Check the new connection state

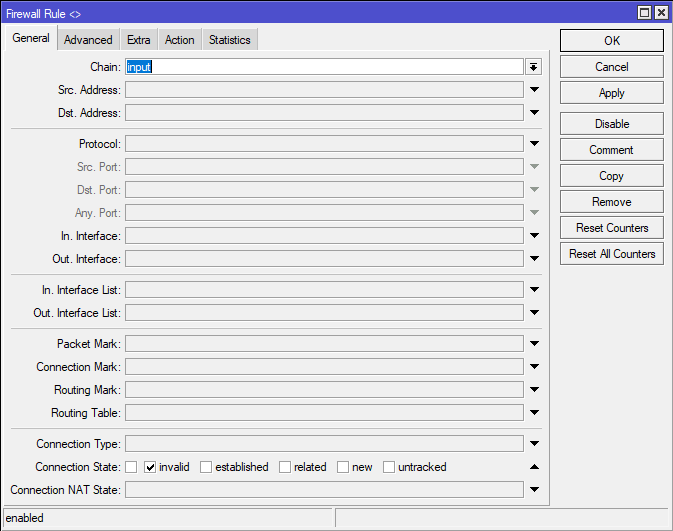tap(343, 467)
